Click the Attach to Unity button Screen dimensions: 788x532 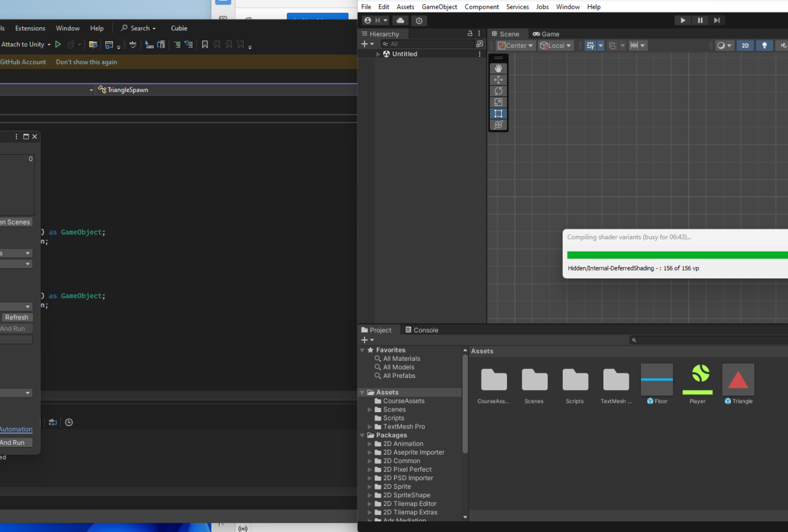tap(23, 44)
